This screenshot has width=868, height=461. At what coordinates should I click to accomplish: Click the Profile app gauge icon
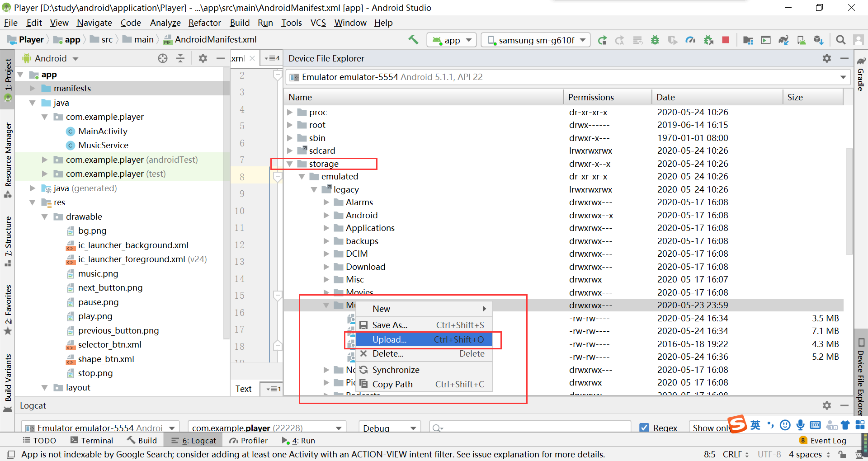[x=690, y=40]
